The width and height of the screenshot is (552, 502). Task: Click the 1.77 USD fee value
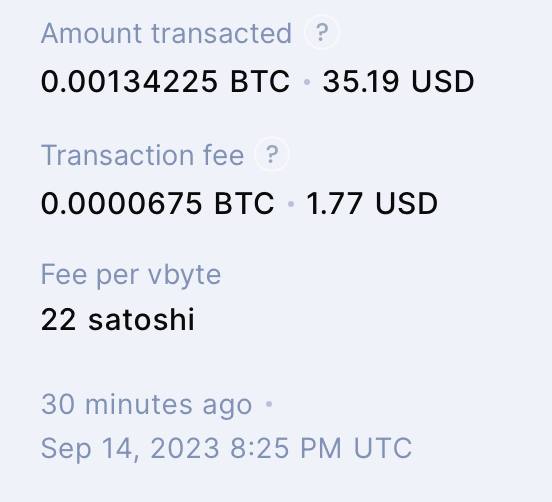point(372,203)
